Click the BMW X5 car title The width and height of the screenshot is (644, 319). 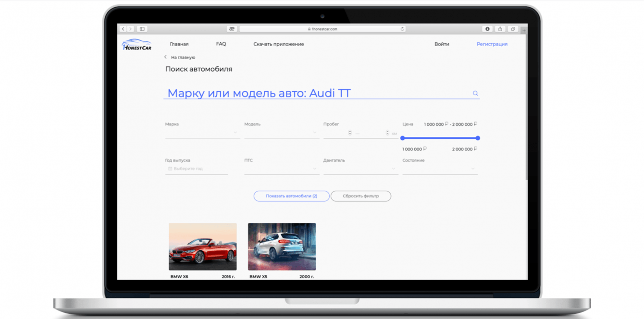(259, 277)
